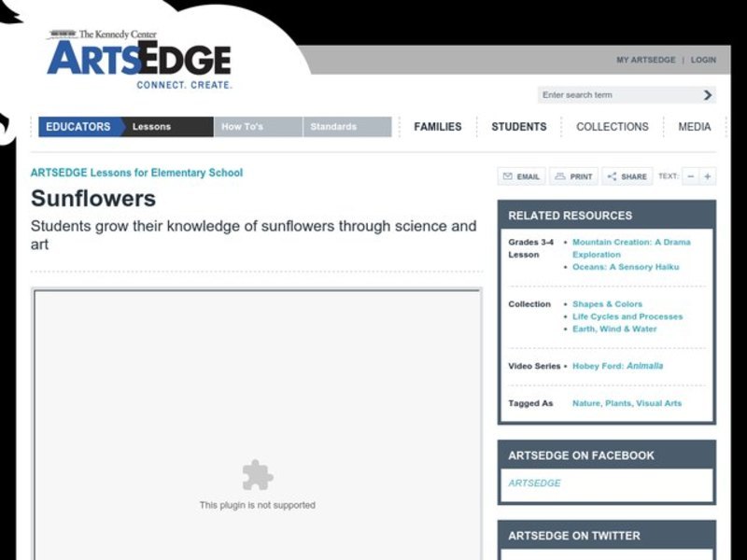Submit search with the arrow icon
Screen dimensions: 747x560
click(x=708, y=95)
